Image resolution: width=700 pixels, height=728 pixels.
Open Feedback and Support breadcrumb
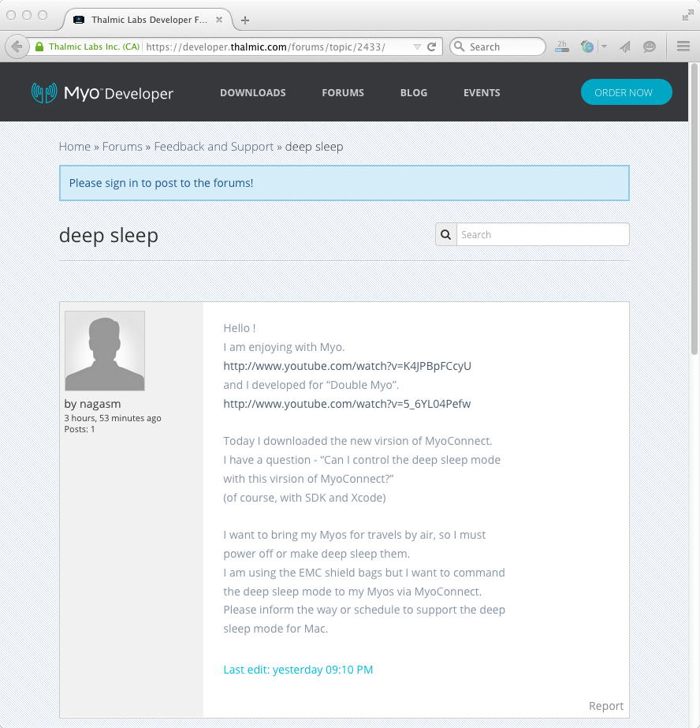[x=214, y=147]
